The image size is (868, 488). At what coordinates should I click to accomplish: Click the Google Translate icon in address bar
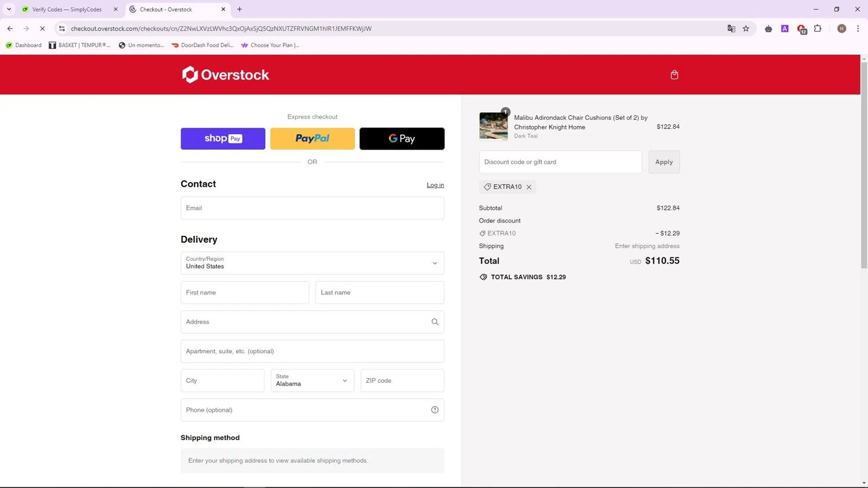coord(731,28)
